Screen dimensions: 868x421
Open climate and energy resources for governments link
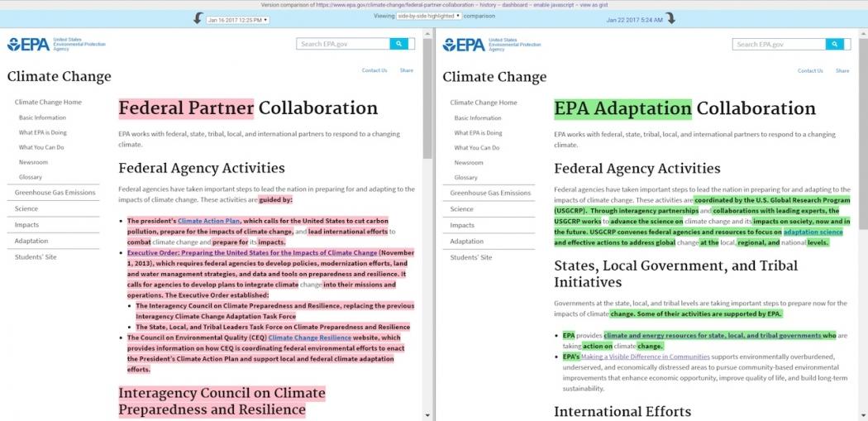713,336
